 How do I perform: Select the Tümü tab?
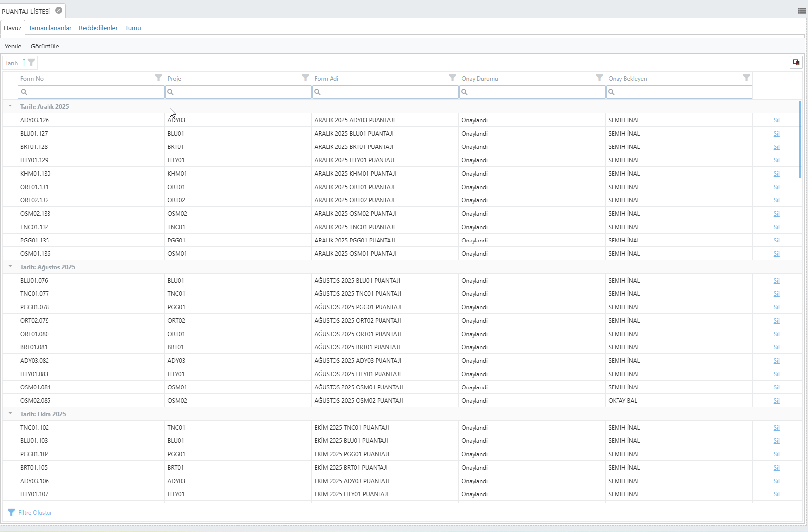[133, 28]
